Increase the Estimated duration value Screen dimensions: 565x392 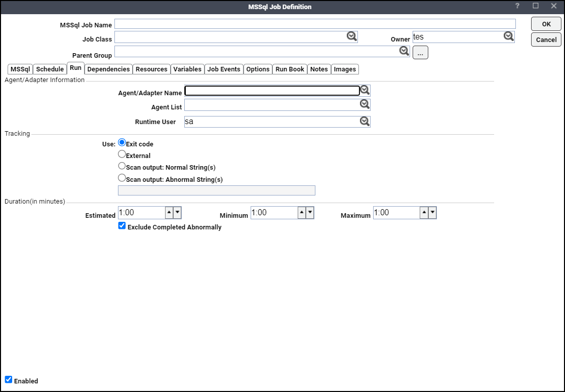pyautogui.click(x=169, y=213)
